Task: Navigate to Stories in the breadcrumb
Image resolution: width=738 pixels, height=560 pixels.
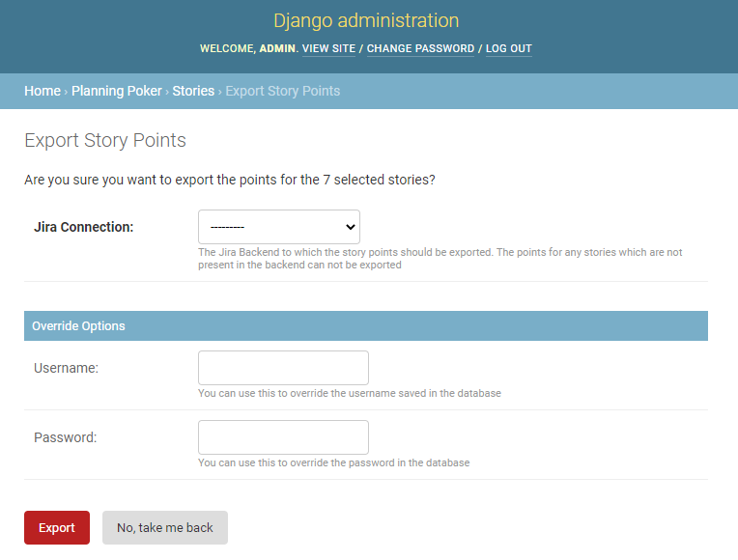Action: pos(193,91)
